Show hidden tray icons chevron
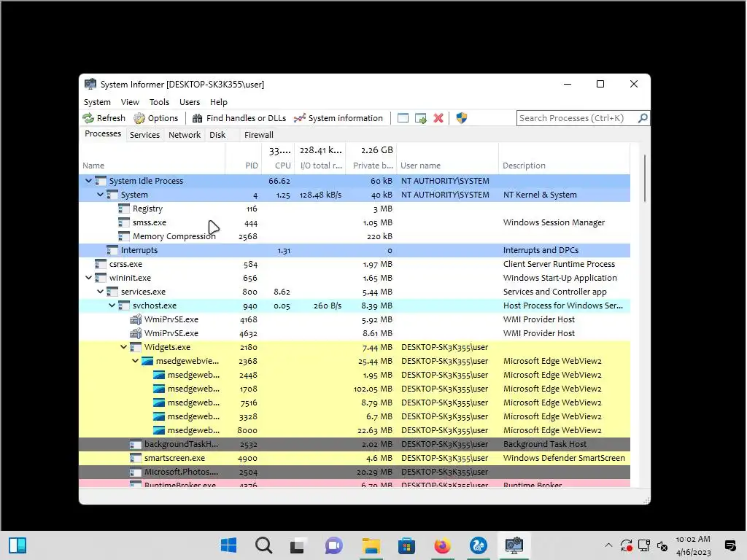747x560 pixels. pos(608,545)
